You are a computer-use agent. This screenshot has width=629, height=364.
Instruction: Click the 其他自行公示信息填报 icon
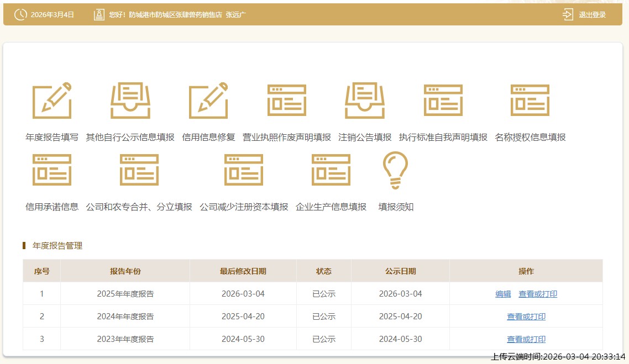[130, 101]
